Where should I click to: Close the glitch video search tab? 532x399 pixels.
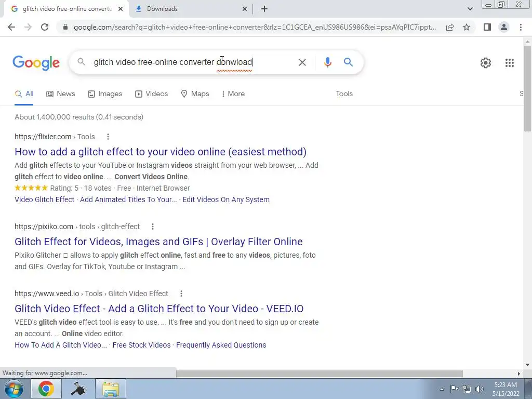click(121, 9)
